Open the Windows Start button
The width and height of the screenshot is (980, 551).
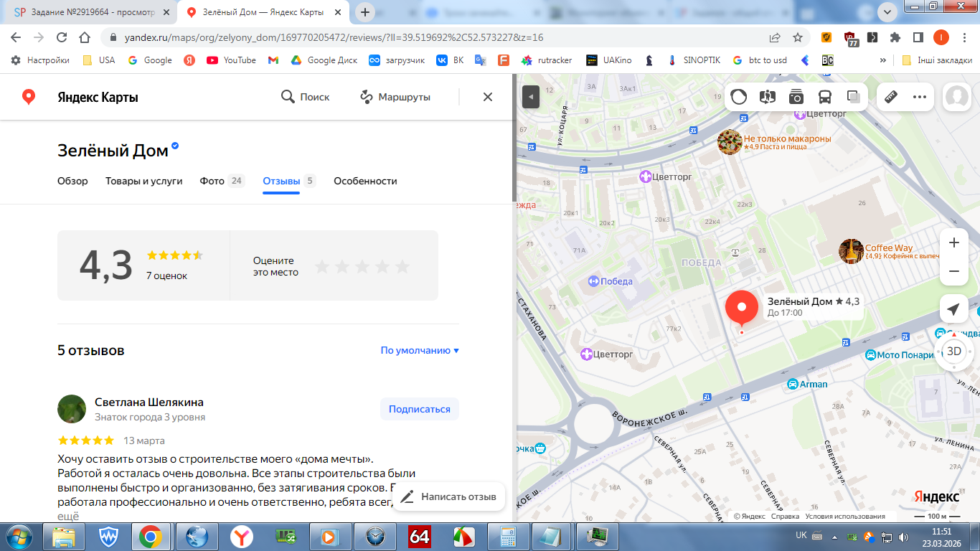(19, 536)
